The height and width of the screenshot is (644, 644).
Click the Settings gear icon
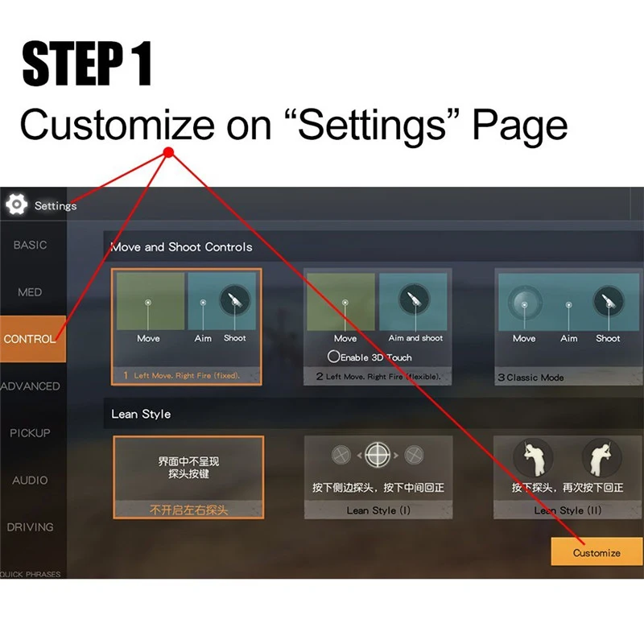click(16, 204)
